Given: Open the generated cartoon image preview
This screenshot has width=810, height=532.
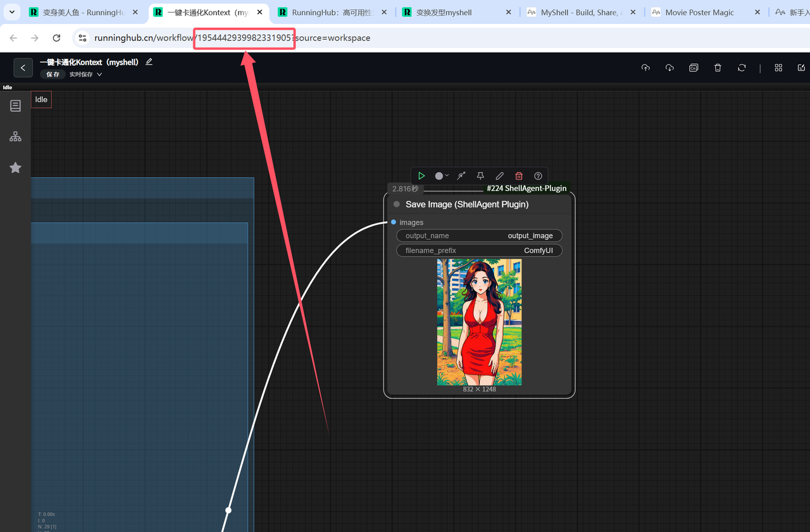Looking at the screenshot, I should (479, 322).
